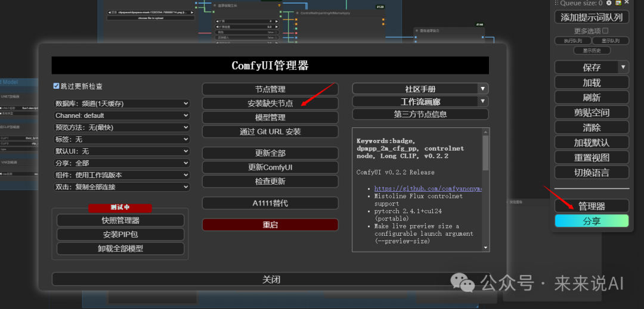
Task: Click 安装PIP包 button
Action: (120, 235)
